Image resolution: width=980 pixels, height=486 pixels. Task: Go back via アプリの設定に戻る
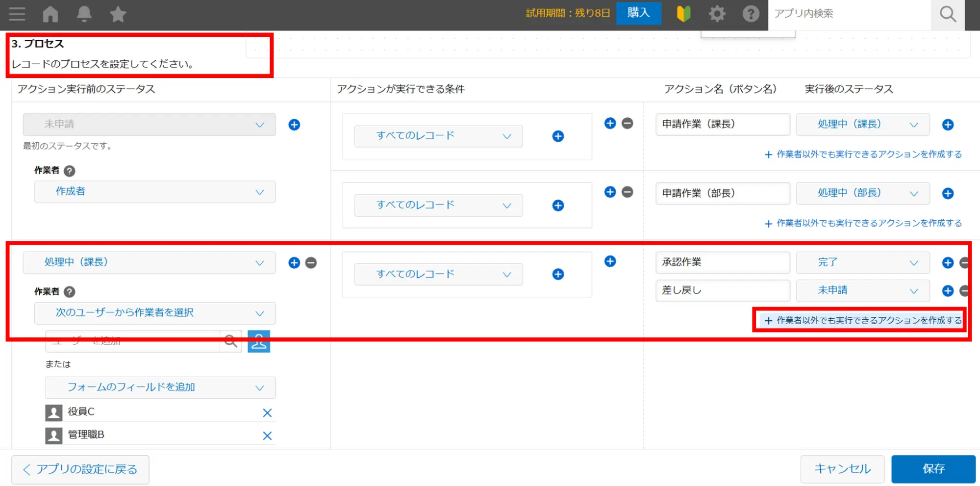click(80, 469)
